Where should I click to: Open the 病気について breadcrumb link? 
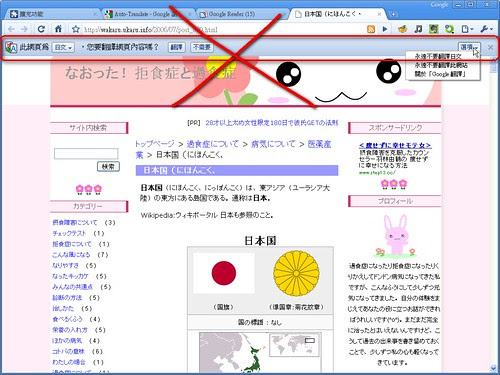click(273, 144)
